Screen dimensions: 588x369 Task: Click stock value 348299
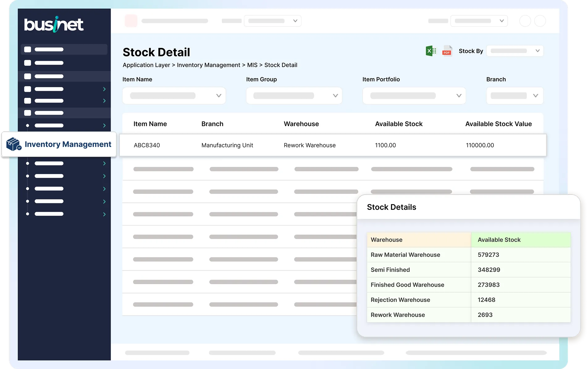[x=489, y=270]
